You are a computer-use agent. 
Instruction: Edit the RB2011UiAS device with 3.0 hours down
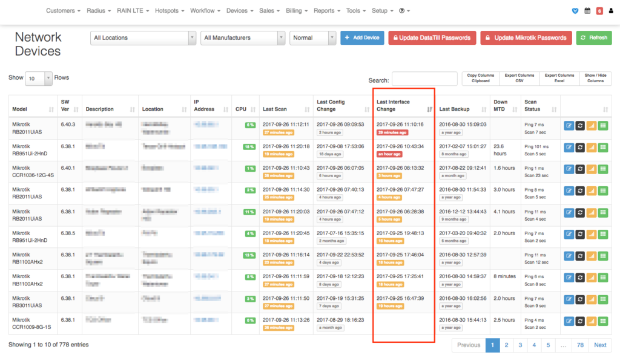click(x=569, y=191)
